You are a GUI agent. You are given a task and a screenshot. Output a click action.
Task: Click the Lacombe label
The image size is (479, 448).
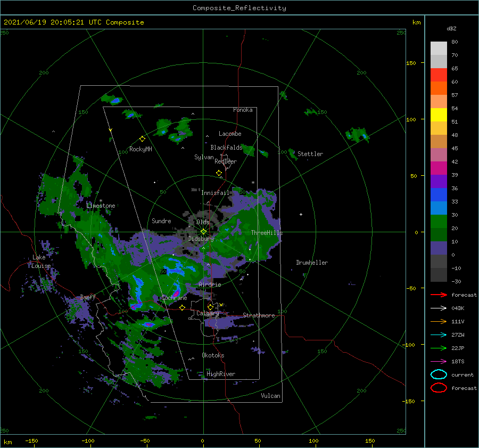tap(230, 134)
